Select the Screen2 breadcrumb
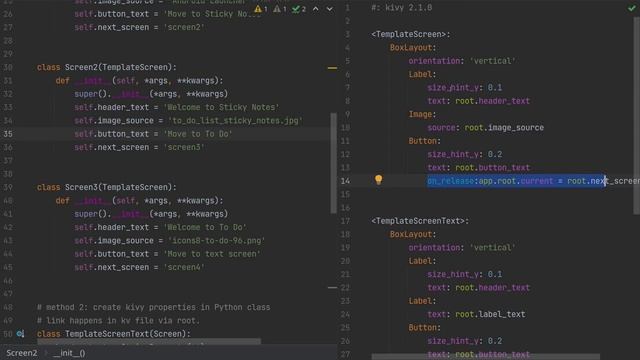The height and width of the screenshot is (360, 640). click(x=22, y=353)
